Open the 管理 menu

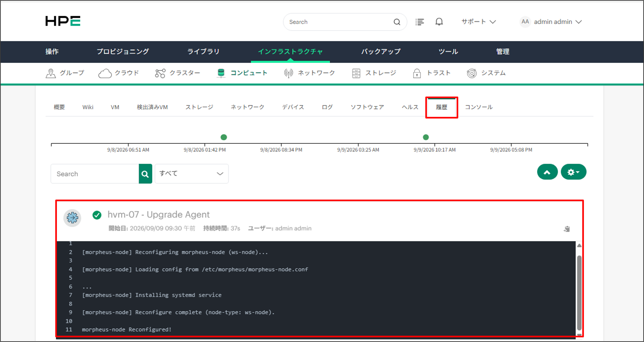click(x=503, y=52)
